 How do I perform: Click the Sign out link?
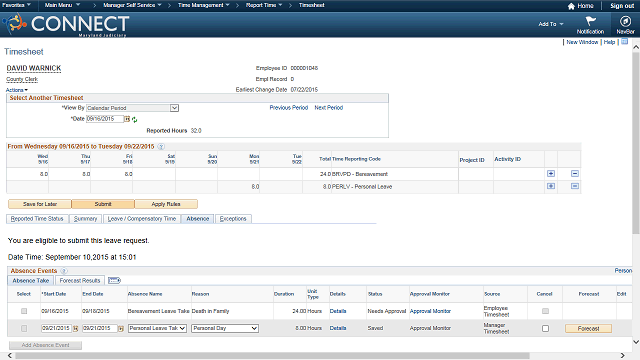(x=622, y=6)
